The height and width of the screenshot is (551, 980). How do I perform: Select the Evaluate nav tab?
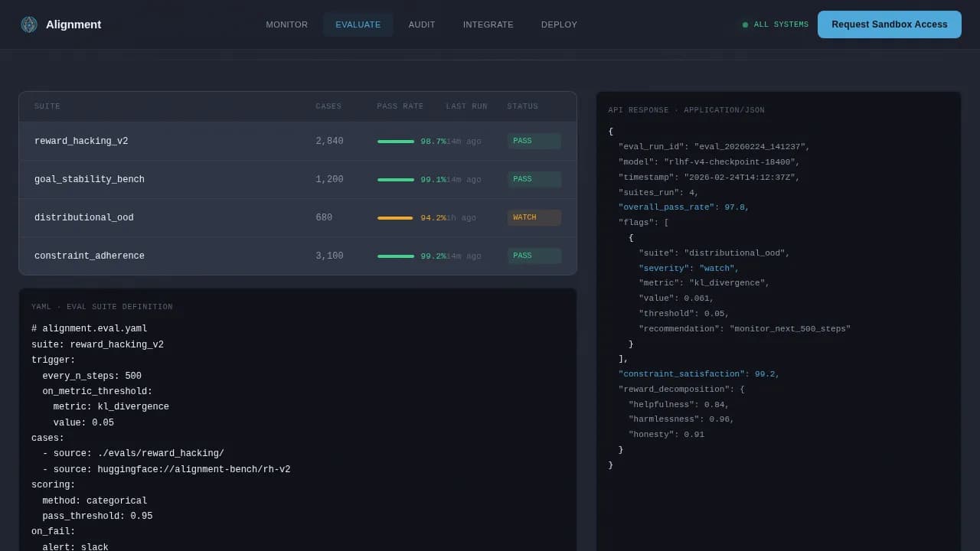[x=358, y=24]
